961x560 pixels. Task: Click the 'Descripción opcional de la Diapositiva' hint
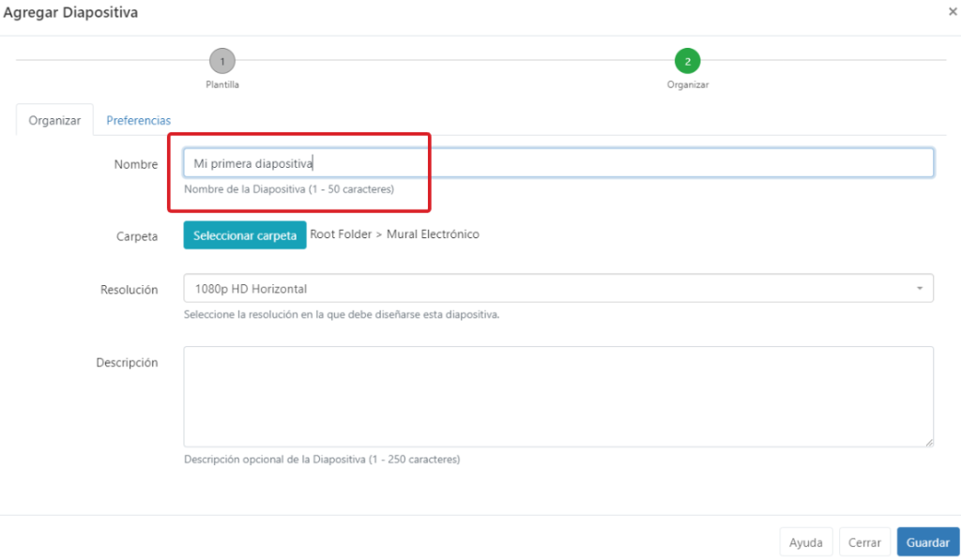(x=323, y=459)
